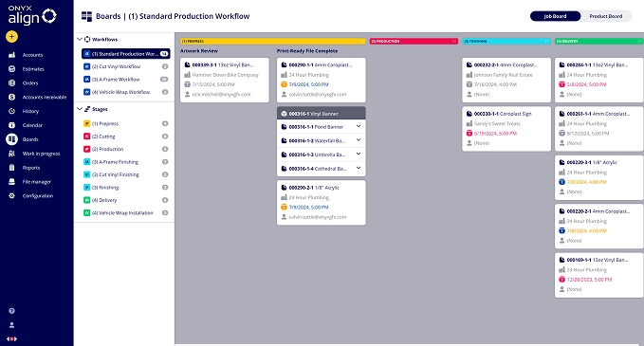Close the yellow Prepress column header
This screenshot has width=644, height=346.
tap(361, 41)
